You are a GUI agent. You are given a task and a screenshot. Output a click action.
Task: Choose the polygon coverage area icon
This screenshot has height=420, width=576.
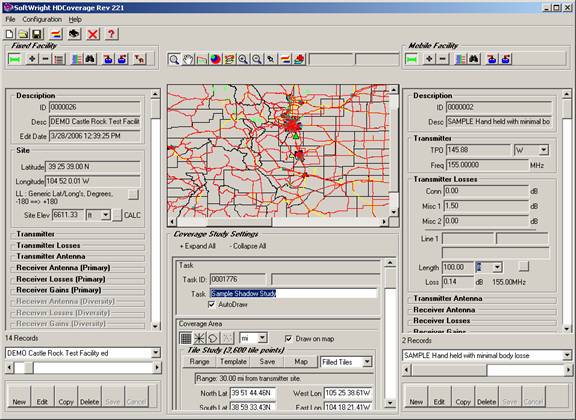(213, 338)
